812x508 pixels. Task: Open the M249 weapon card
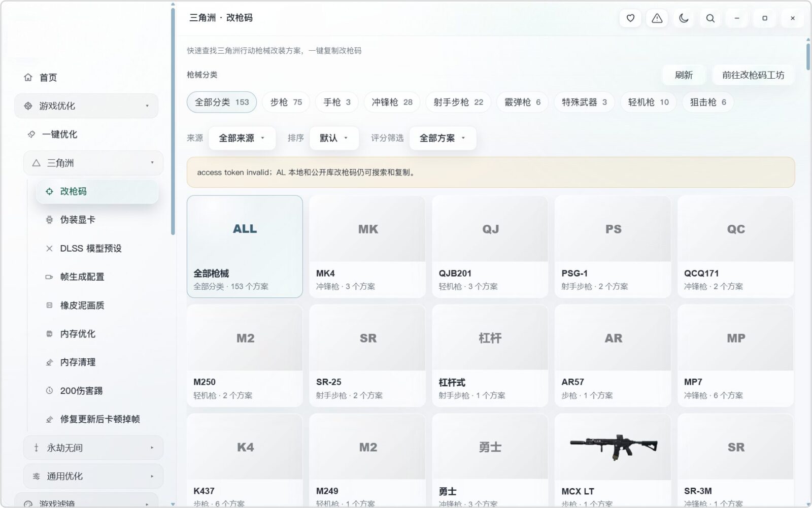pos(367,461)
